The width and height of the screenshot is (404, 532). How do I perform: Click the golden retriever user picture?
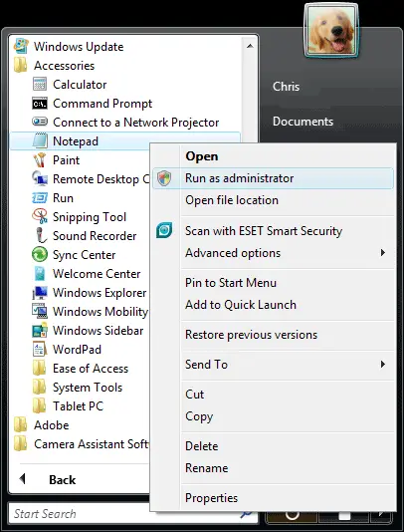click(331, 31)
